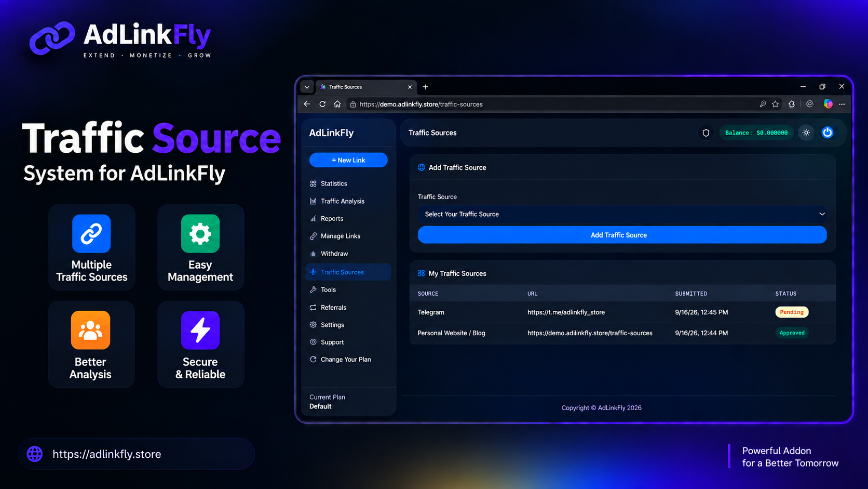
Task: Reload the page with the refresh icon
Action: (322, 104)
